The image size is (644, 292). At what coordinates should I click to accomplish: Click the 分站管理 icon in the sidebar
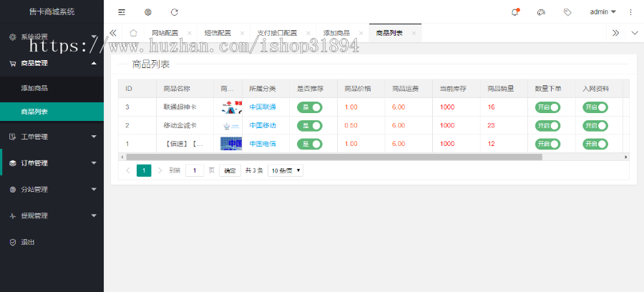tap(13, 190)
